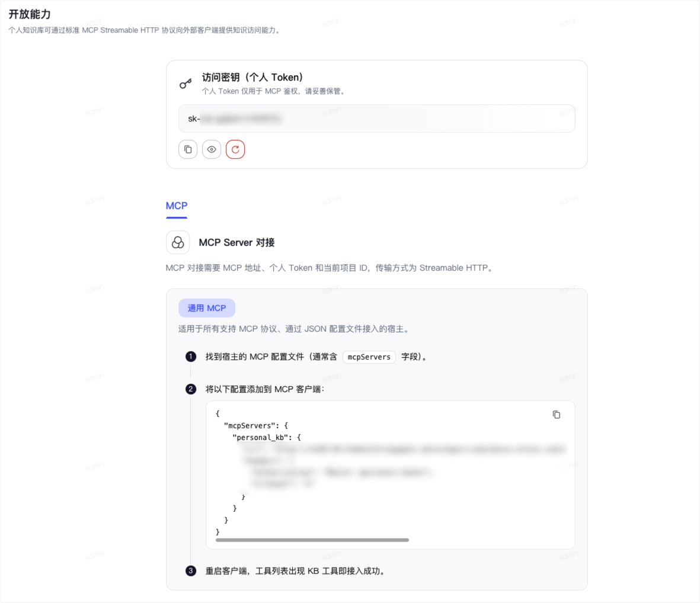The width and height of the screenshot is (700, 603).
Task: Click the subtitle starting 个人知识库可通过标准 MCP
Action: click(x=145, y=30)
